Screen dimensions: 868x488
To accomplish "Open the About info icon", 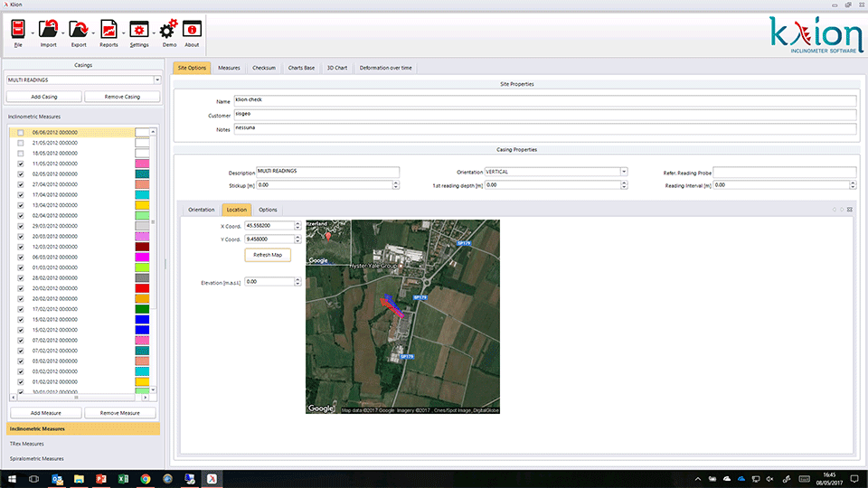I will point(192,32).
